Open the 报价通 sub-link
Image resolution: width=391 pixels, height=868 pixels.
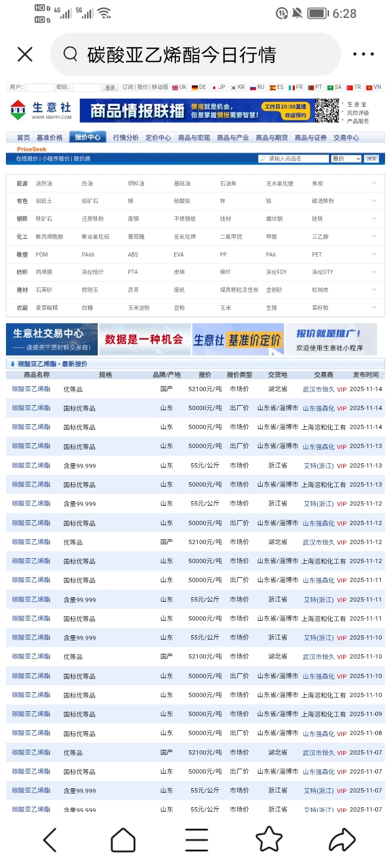pyautogui.click(x=82, y=159)
